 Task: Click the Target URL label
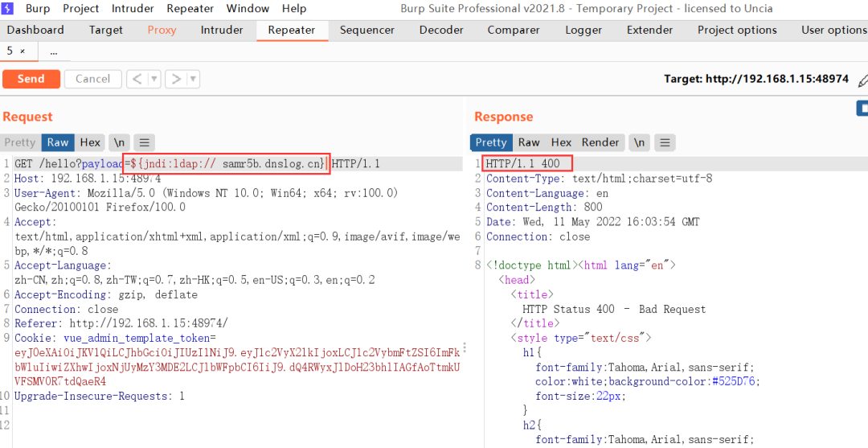coord(756,79)
